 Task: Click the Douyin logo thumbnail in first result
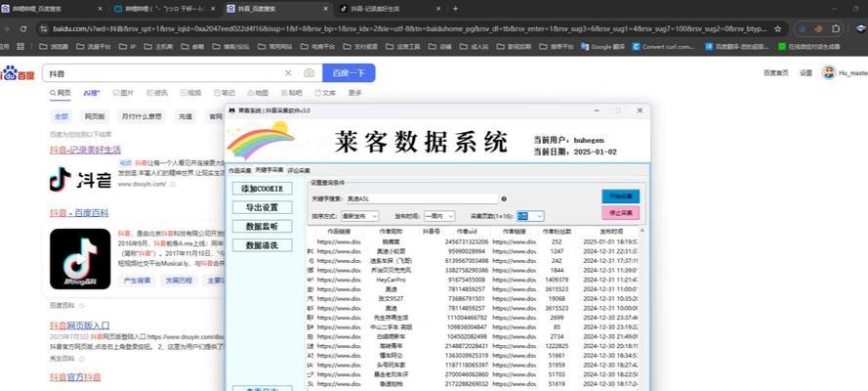click(x=80, y=180)
